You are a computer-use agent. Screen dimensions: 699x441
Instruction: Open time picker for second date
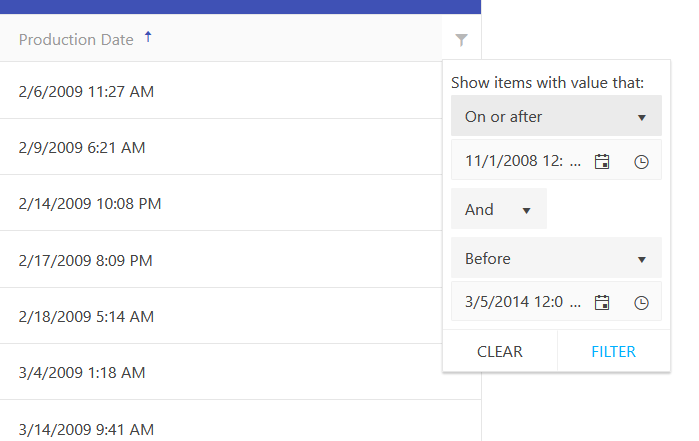point(642,301)
